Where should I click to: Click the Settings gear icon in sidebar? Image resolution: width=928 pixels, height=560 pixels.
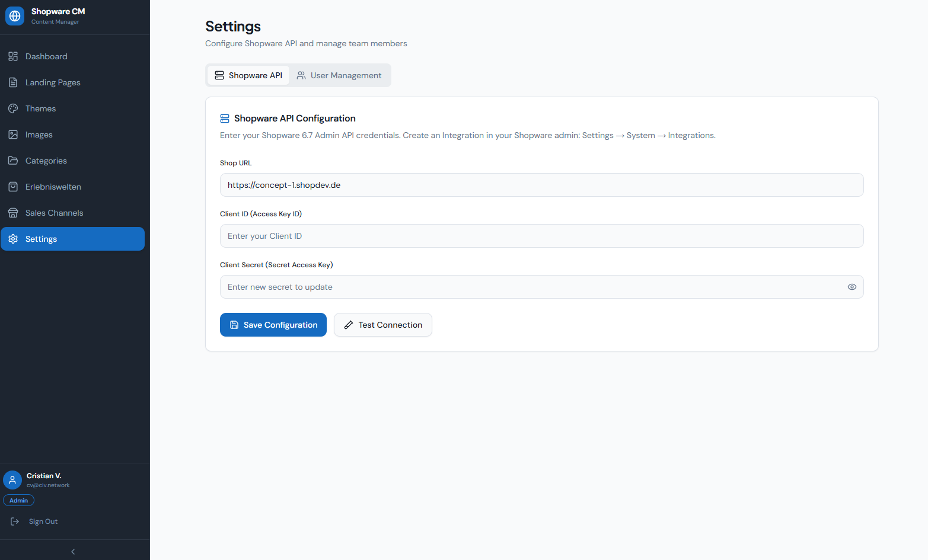13,239
